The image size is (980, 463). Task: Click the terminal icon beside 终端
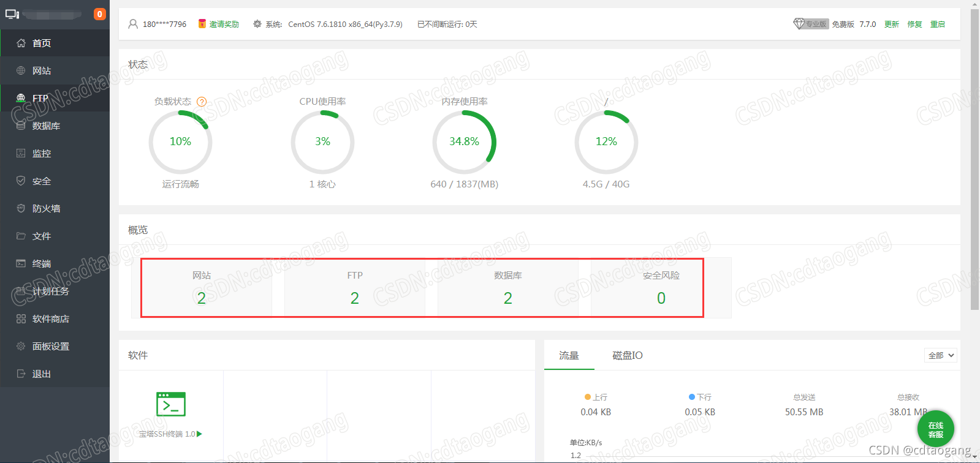point(21,263)
